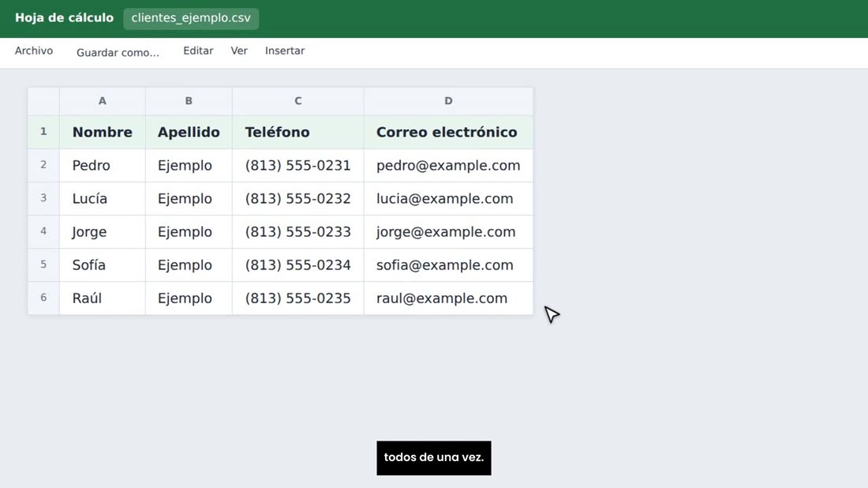This screenshot has height=488, width=868.
Task: Select Ejemplo cell in Jorge's row
Action: pos(189,231)
